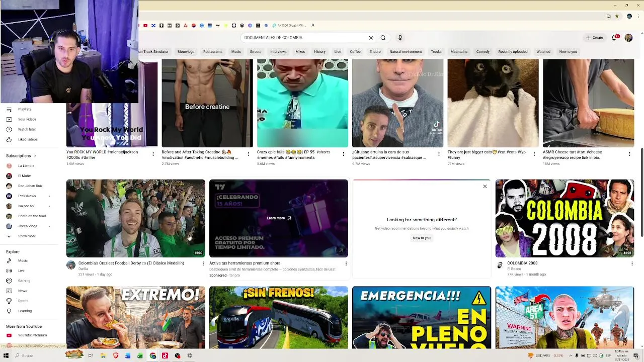Open options menu for Crazy epic fails short
The width and height of the screenshot is (644, 362).
click(x=344, y=154)
